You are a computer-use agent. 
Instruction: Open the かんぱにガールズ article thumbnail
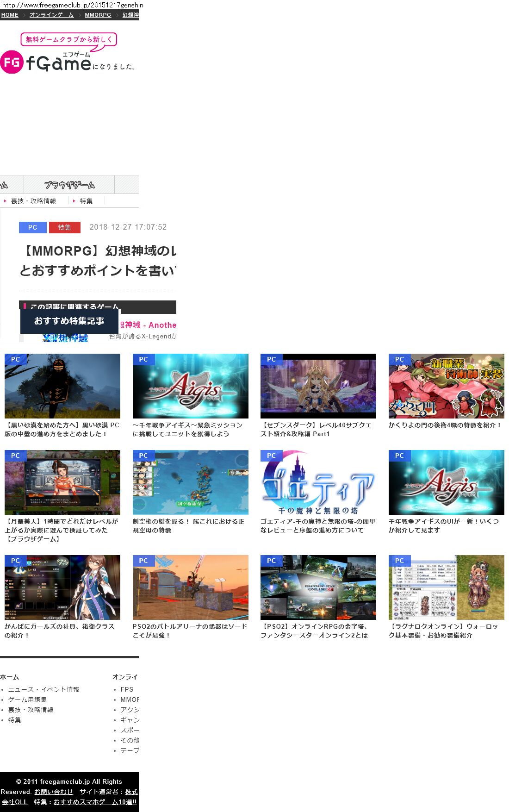coord(62,587)
